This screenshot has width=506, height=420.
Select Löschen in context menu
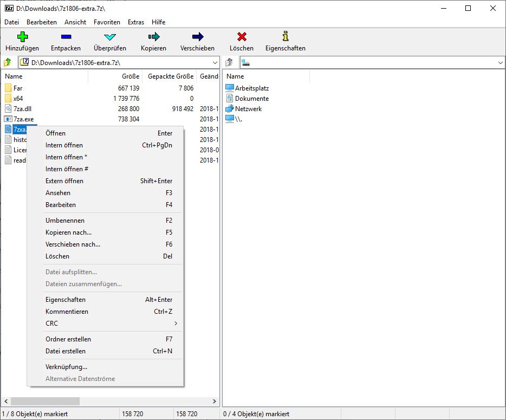coord(106,256)
